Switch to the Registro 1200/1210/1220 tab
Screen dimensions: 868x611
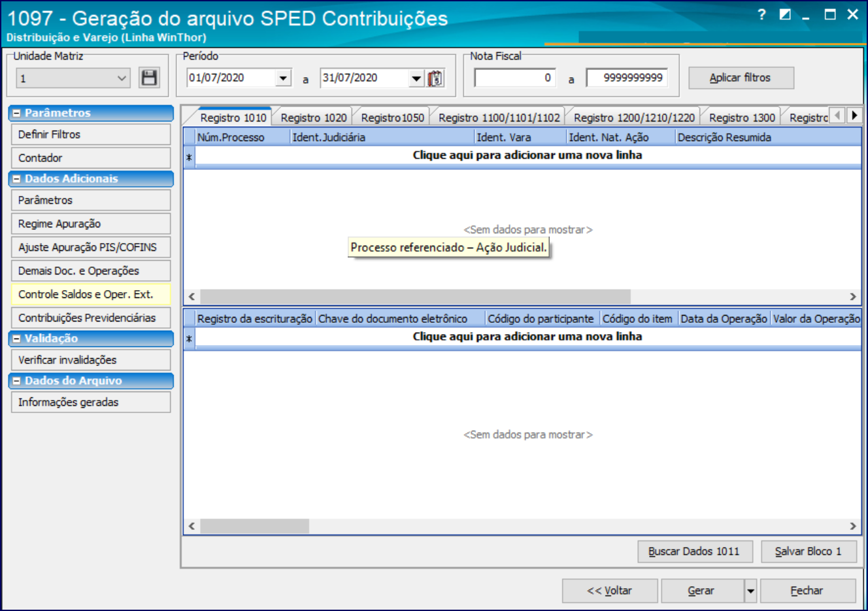click(x=634, y=118)
